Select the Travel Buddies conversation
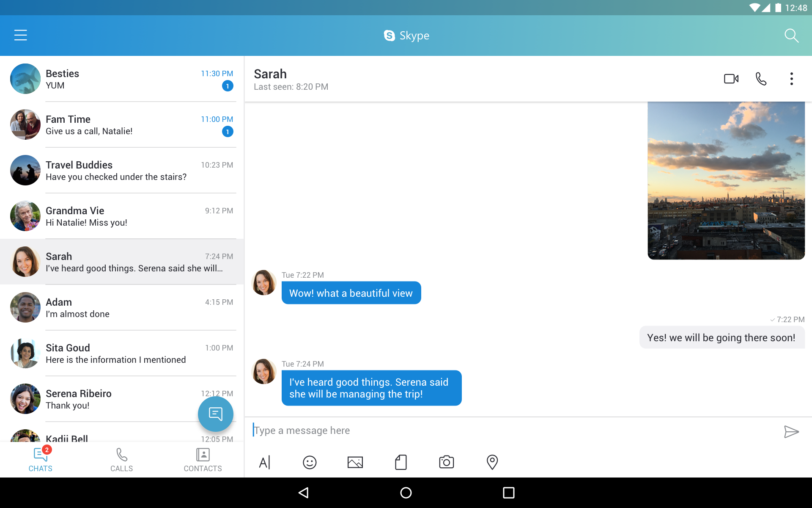 (x=122, y=170)
